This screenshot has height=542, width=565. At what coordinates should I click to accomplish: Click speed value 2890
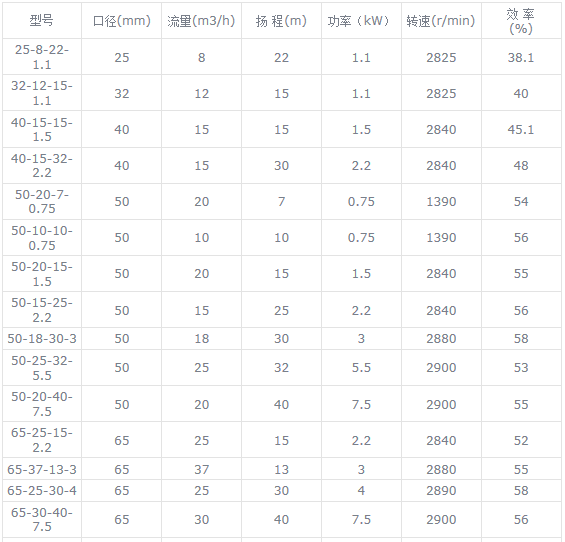point(441,490)
